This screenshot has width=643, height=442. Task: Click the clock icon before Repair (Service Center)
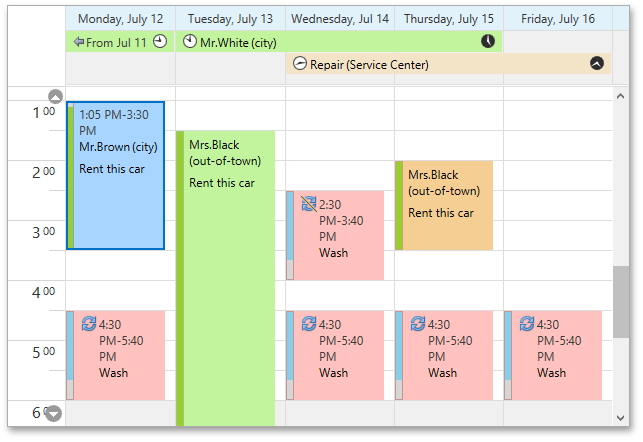pyautogui.click(x=300, y=64)
